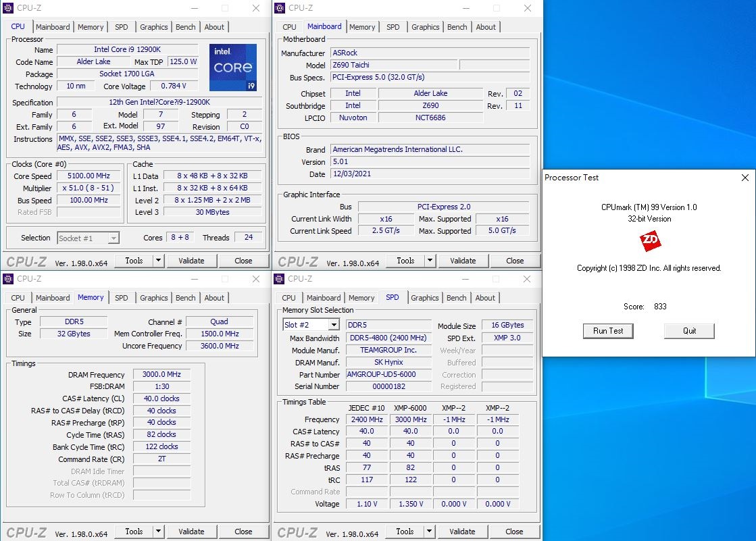Click the Score value '833'
Screen dimensions: 756x541
click(x=660, y=307)
